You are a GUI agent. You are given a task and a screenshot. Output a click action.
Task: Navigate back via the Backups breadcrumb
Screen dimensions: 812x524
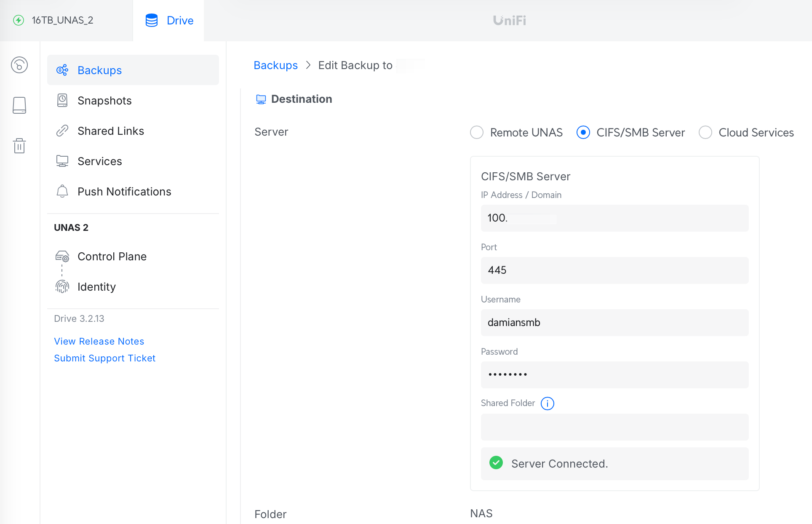(275, 65)
